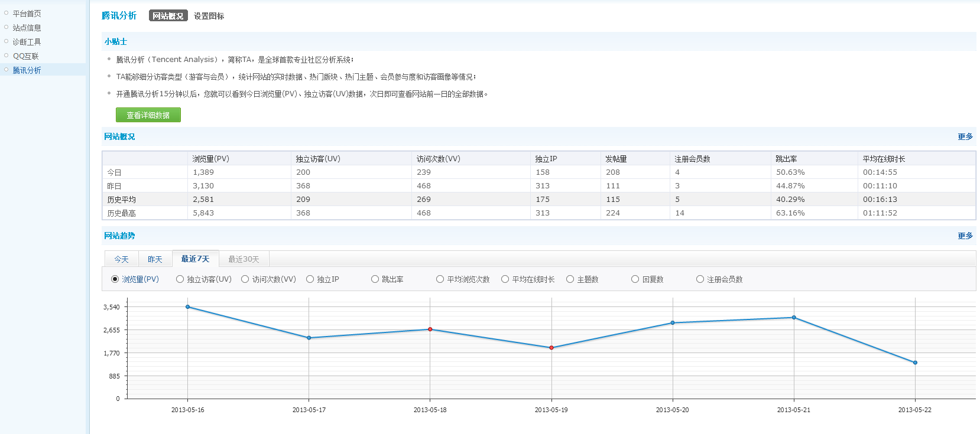The height and width of the screenshot is (434, 980).
Task: Select 腾讯分析 in the sidebar
Action: (x=27, y=70)
